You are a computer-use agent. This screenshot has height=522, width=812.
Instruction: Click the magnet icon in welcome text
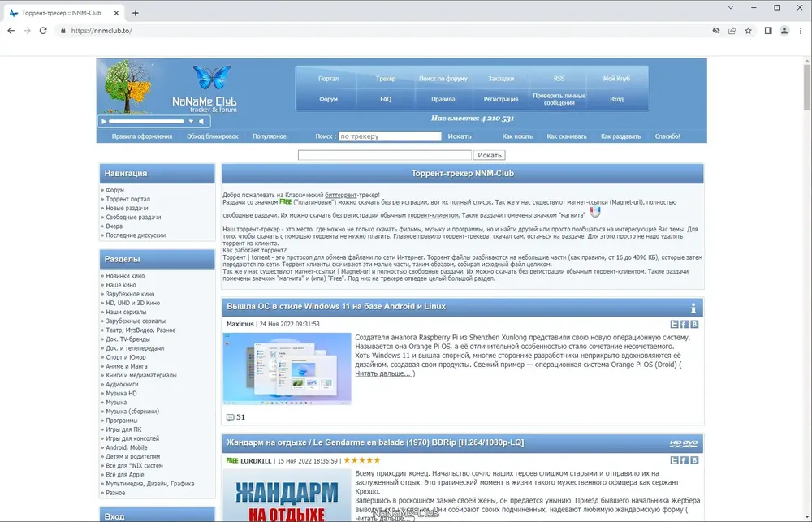coord(595,213)
